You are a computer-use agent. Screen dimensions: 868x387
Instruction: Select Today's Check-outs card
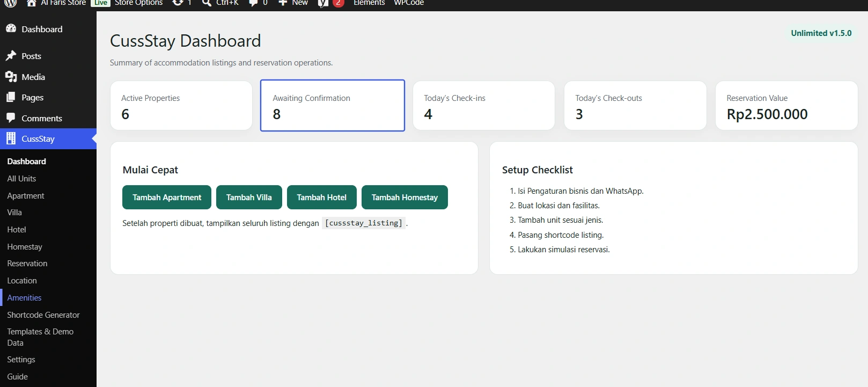635,105
